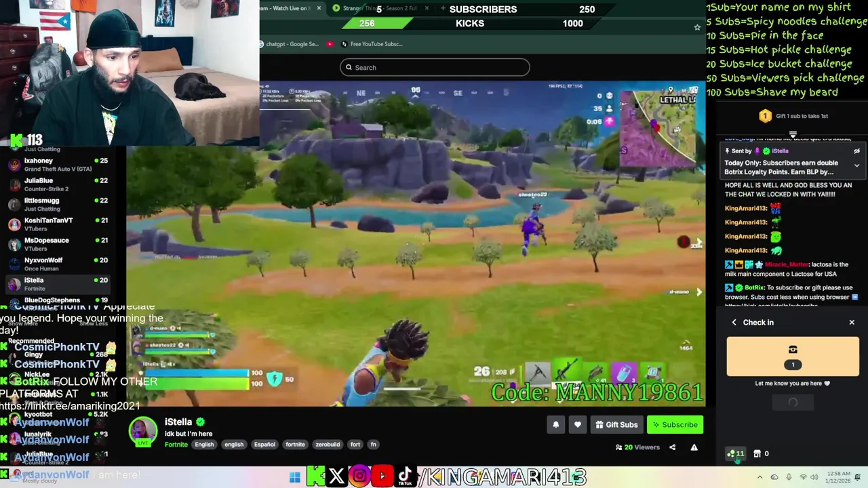Open JuliaBlue Counter-Strike 2 channel
Viewport: 868px width, 488px height.
58,184
